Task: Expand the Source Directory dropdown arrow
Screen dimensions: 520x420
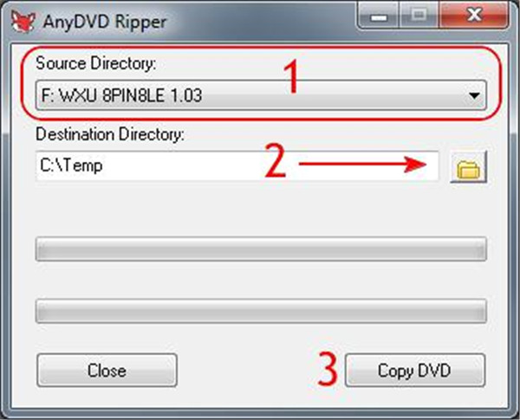Action: pyautogui.click(x=475, y=95)
